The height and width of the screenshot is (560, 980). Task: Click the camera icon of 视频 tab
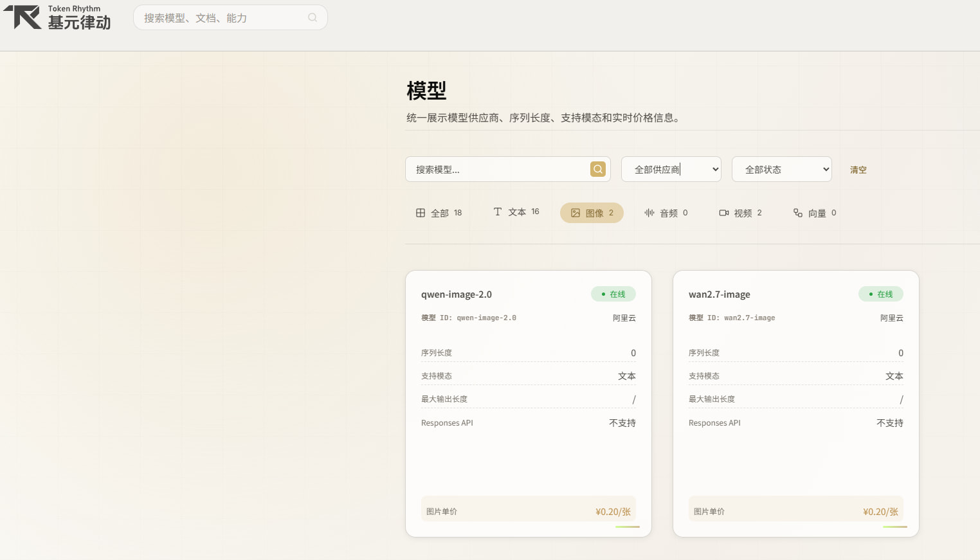coord(723,213)
